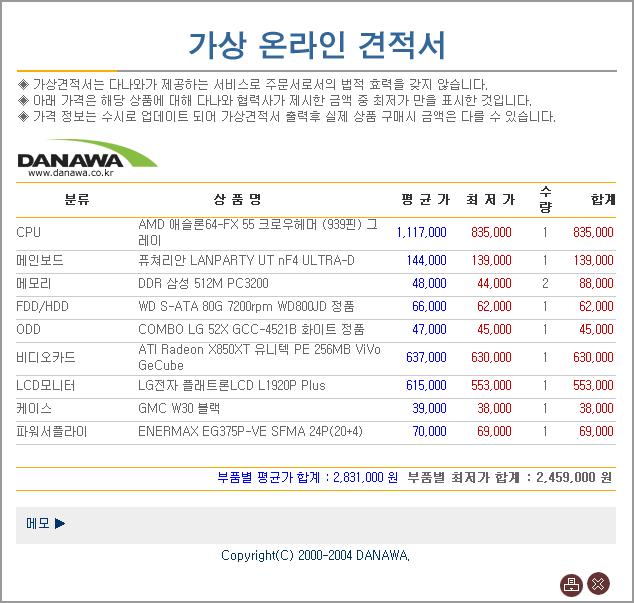Screen dimensions: 634x603
Task: Click the 최저가 column header
Action: (490, 200)
